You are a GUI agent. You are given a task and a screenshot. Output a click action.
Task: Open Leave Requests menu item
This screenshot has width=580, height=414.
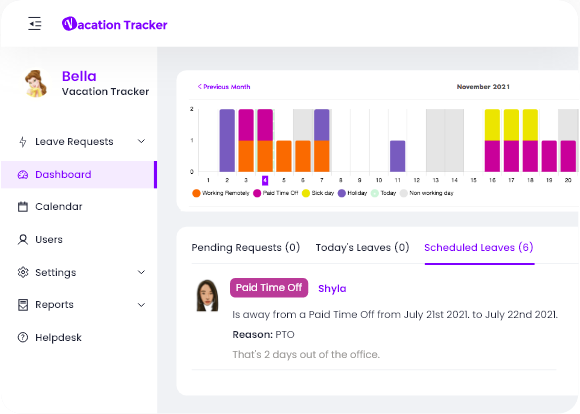pyautogui.click(x=79, y=142)
